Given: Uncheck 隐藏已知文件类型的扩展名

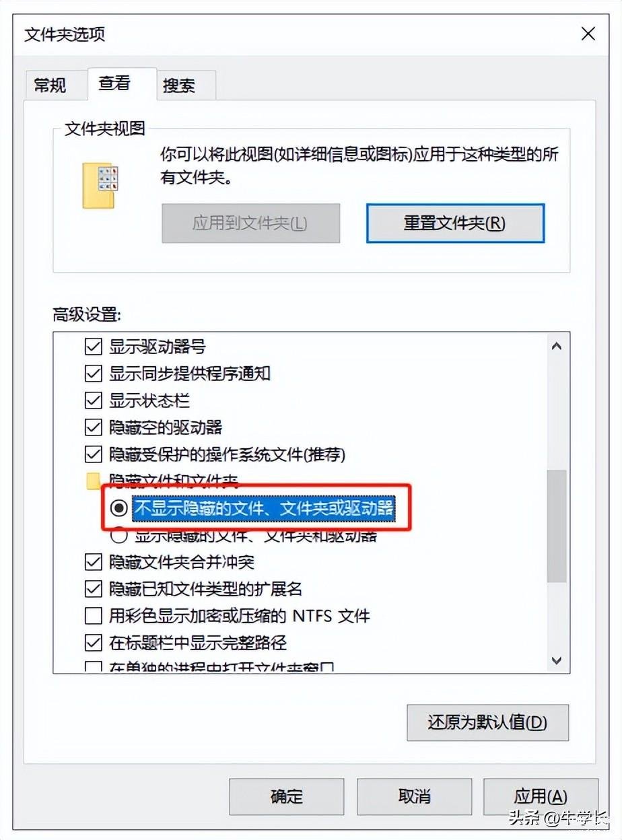Looking at the screenshot, I should pos(93,589).
